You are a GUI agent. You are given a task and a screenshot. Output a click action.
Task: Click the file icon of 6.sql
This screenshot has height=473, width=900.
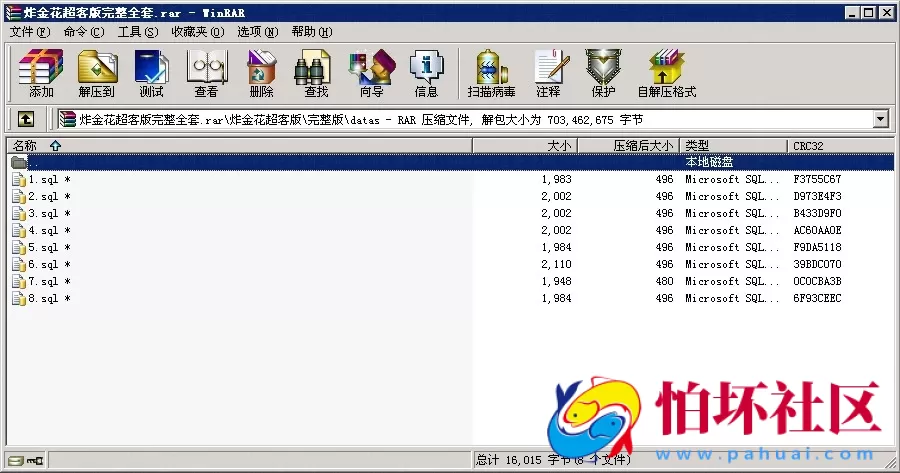pyautogui.click(x=19, y=265)
